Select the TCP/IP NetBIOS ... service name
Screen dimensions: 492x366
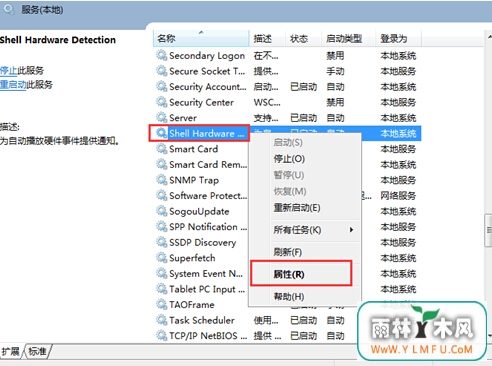pyautogui.click(x=208, y=336)
